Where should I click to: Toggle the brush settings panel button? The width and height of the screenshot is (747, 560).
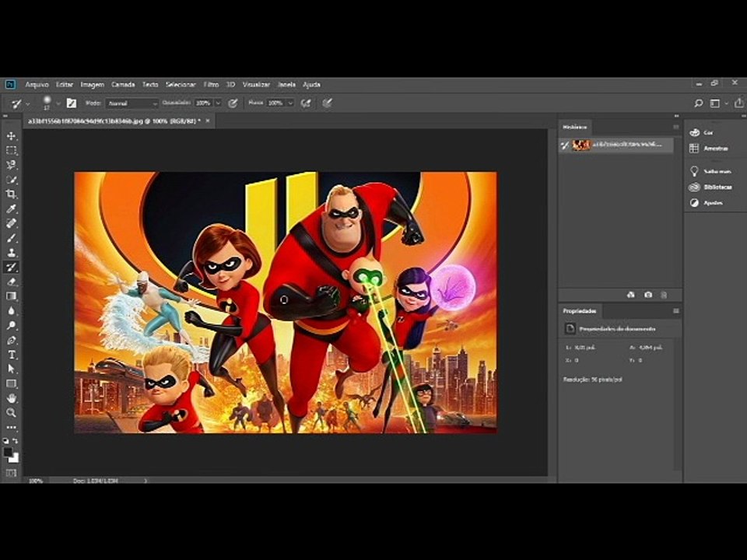coord(72,103)
